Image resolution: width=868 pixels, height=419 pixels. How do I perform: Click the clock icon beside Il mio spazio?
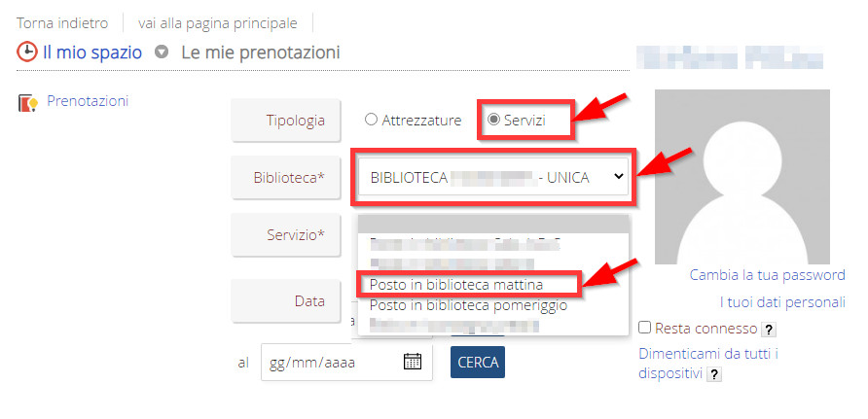tap(27, 52)
